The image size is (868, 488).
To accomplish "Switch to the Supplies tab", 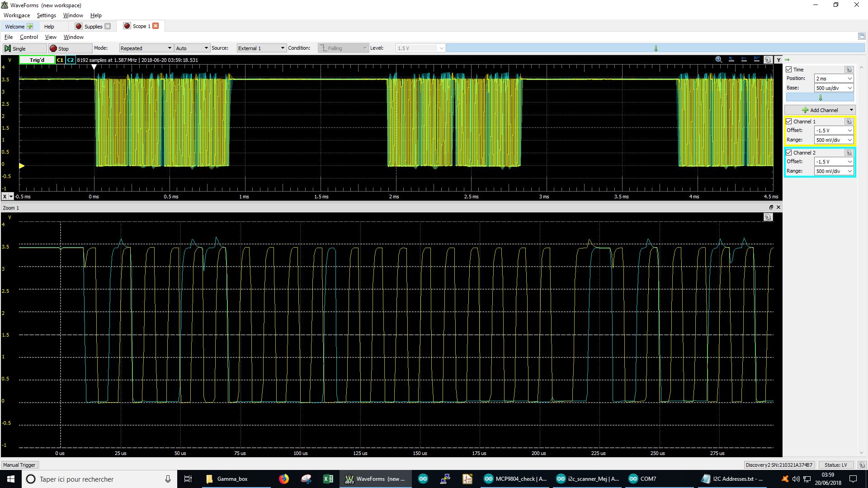I will [x=93, y=26].
